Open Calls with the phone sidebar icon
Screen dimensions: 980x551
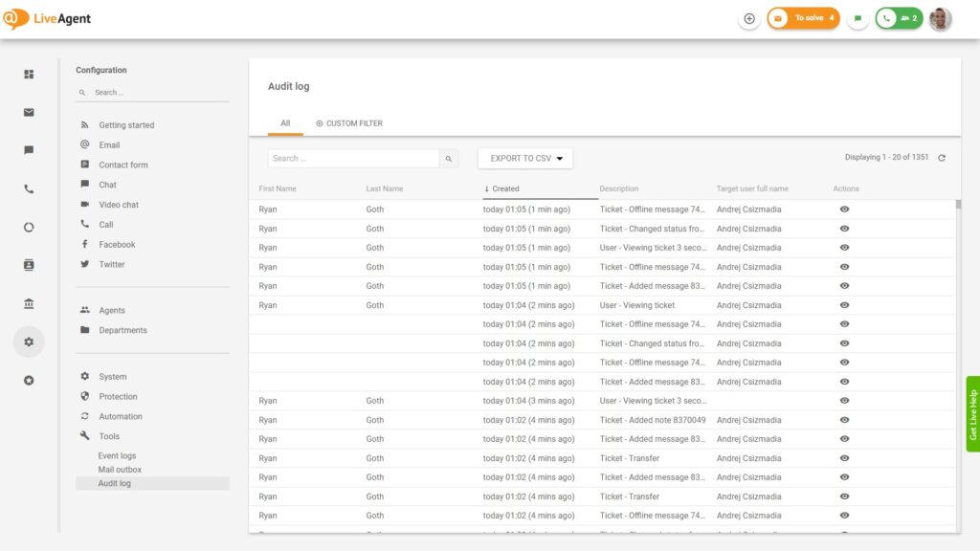[x=29, y=187]
